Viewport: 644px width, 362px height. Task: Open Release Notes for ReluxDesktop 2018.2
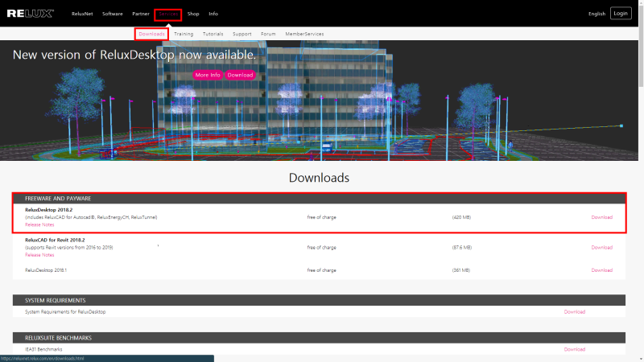39,224
